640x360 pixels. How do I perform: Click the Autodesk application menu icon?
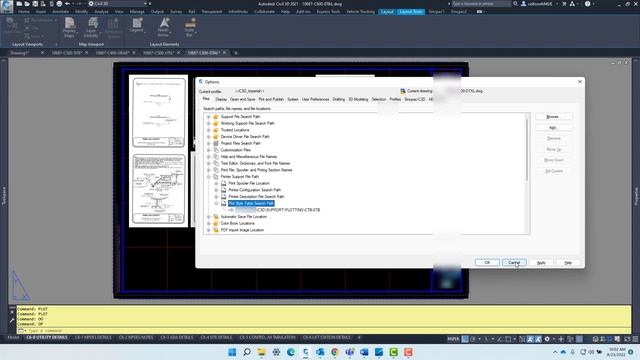coord(7,6)
